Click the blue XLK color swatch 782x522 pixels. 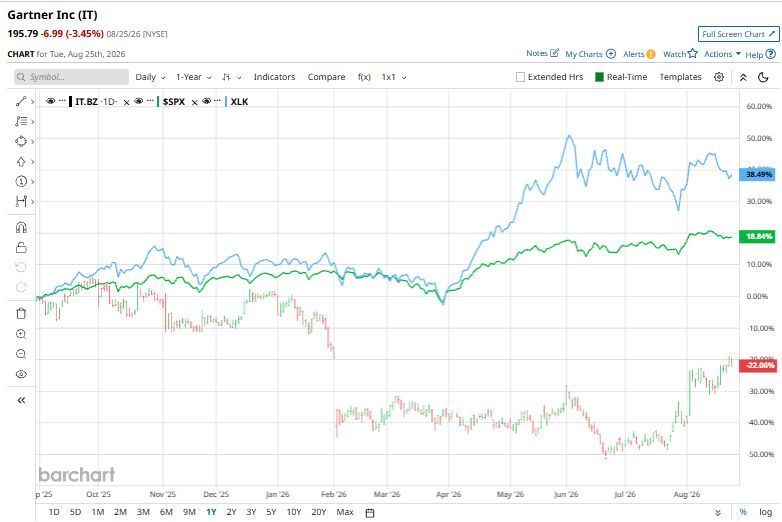click(x=226, y=102)
